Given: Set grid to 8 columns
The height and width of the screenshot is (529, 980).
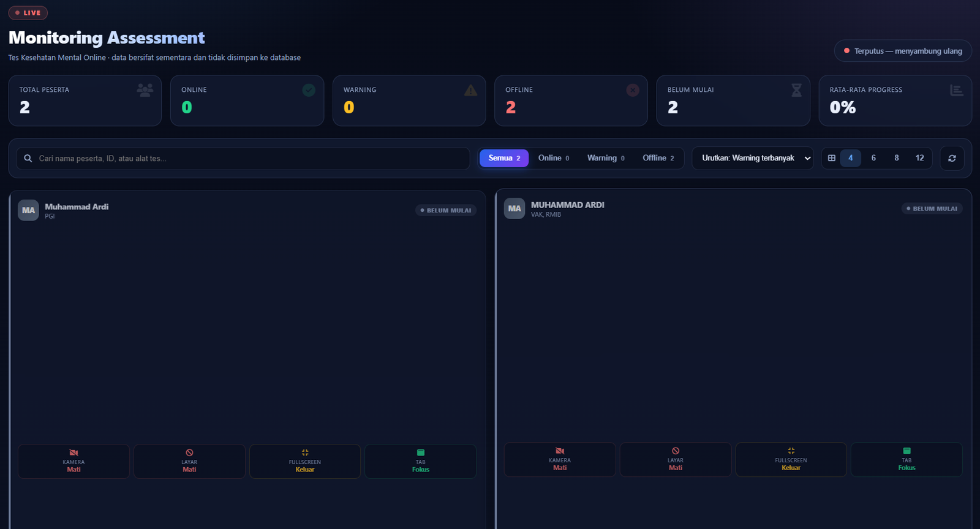Looking at the screenshot, I should pos(897,158).
